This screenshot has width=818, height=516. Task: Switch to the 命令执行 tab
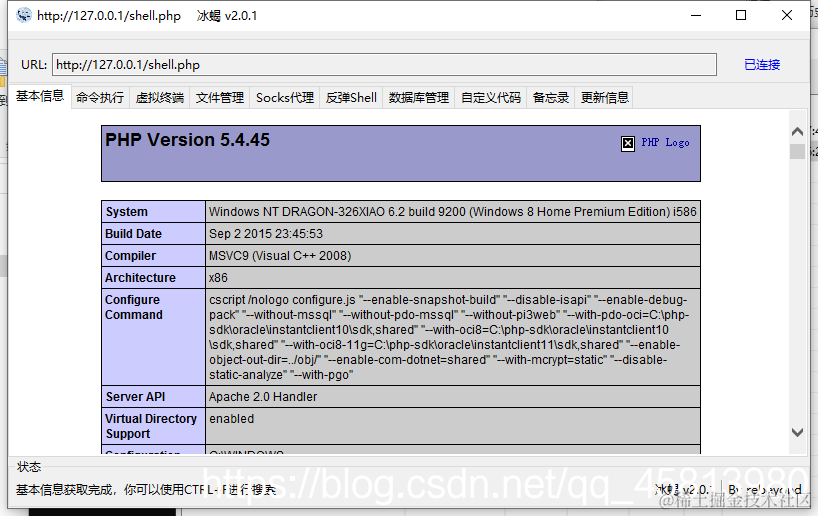coord(100,98)
